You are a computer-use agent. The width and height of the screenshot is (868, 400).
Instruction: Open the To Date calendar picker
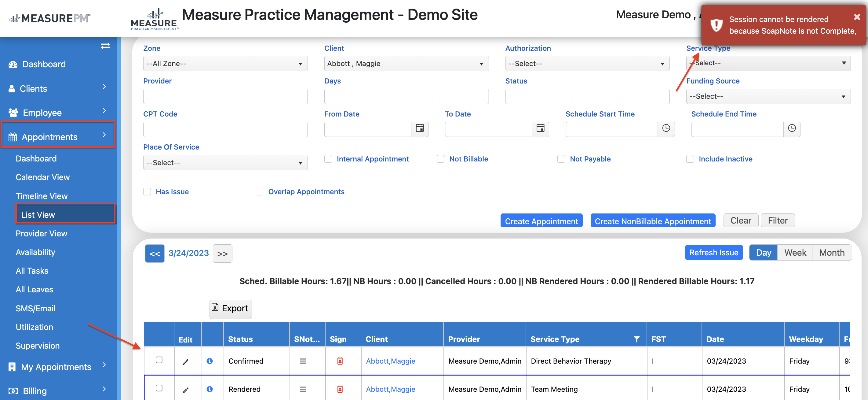click(x=540, y=128)
